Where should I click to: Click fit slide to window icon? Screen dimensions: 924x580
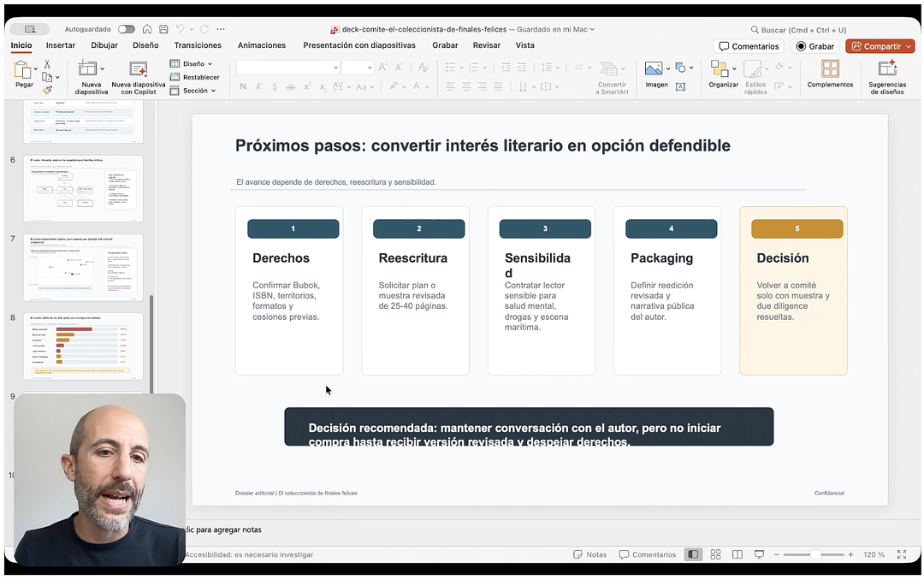902,554
